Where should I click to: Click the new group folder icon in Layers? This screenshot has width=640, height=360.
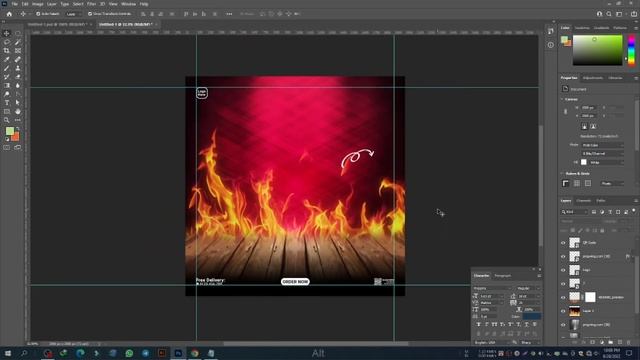pos(611,342)
